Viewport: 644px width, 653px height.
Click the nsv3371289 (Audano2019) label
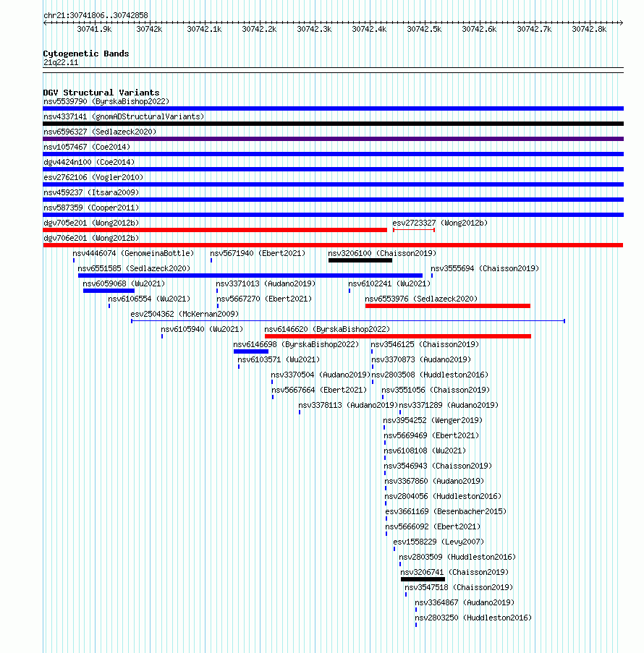(x=449, y=405)
